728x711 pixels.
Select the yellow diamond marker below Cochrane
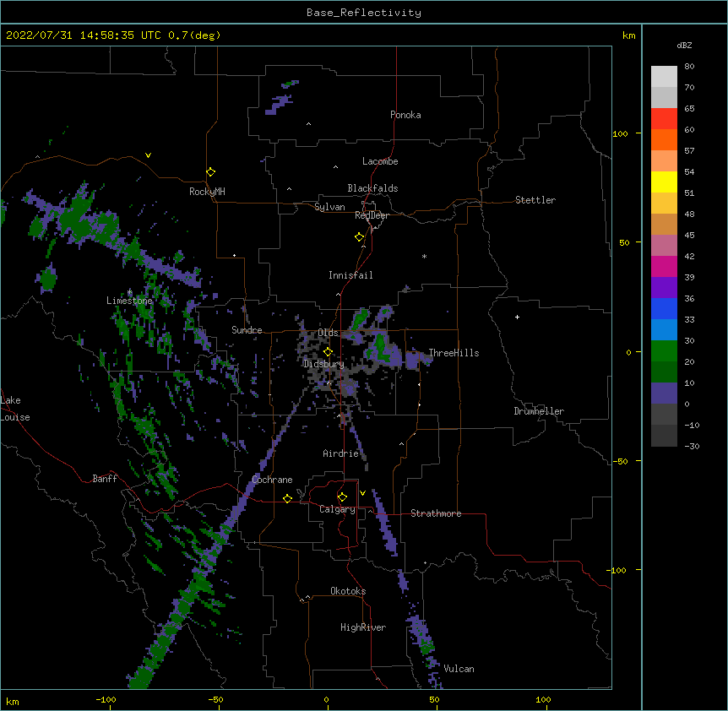pos(287,498)
